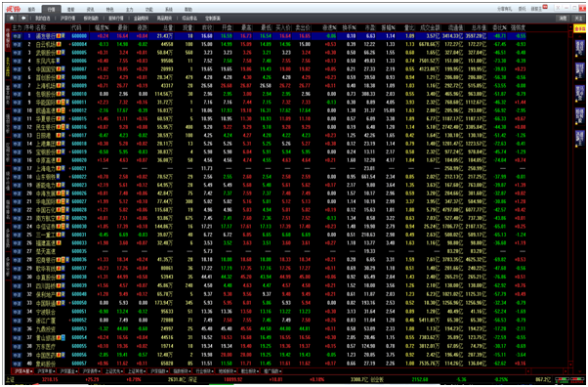The width and height of the screenshot is (588, 387).
Task: Click the scroll-up arrow above the table scrollbar
Action: click(570, 27)
